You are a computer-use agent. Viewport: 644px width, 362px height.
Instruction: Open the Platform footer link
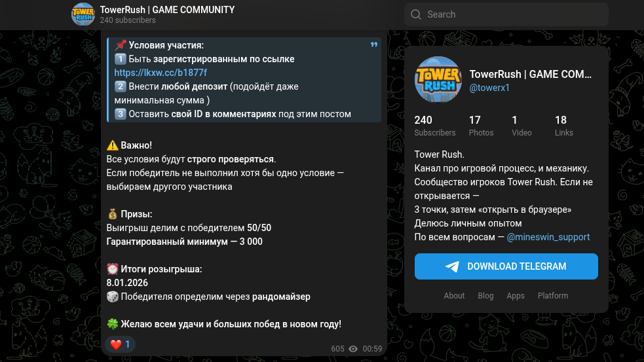point(553,295)
